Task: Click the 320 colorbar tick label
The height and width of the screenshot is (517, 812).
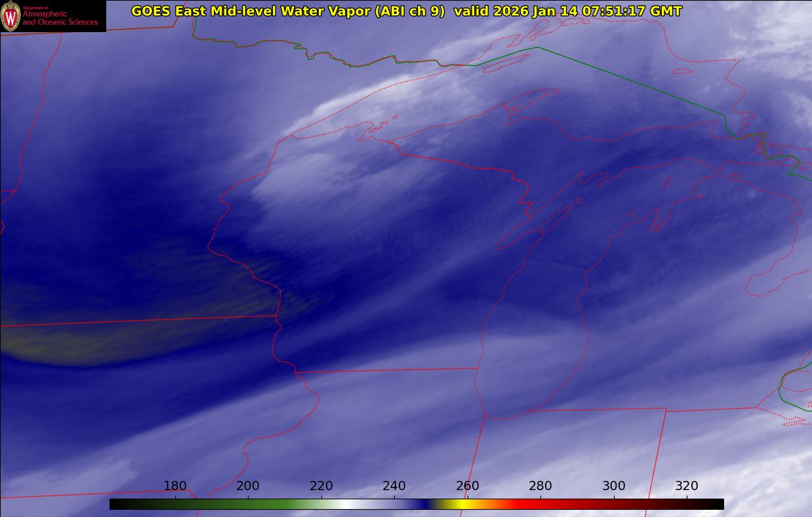Action: [687, 486]
